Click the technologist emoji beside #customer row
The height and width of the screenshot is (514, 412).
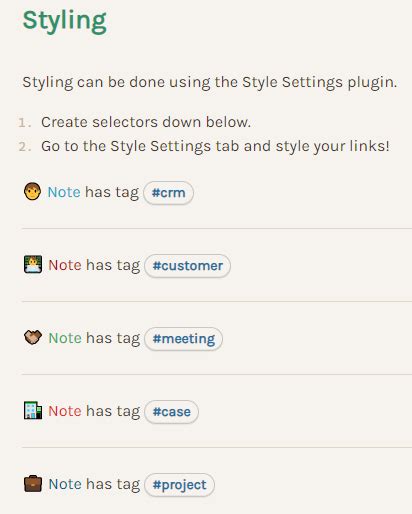pos(33,264)
